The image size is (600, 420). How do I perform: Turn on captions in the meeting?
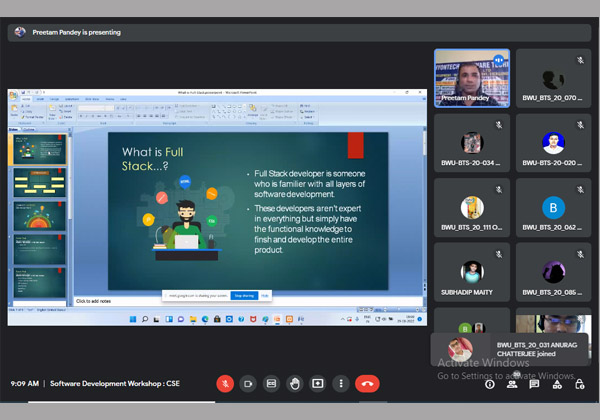point(272,383)
